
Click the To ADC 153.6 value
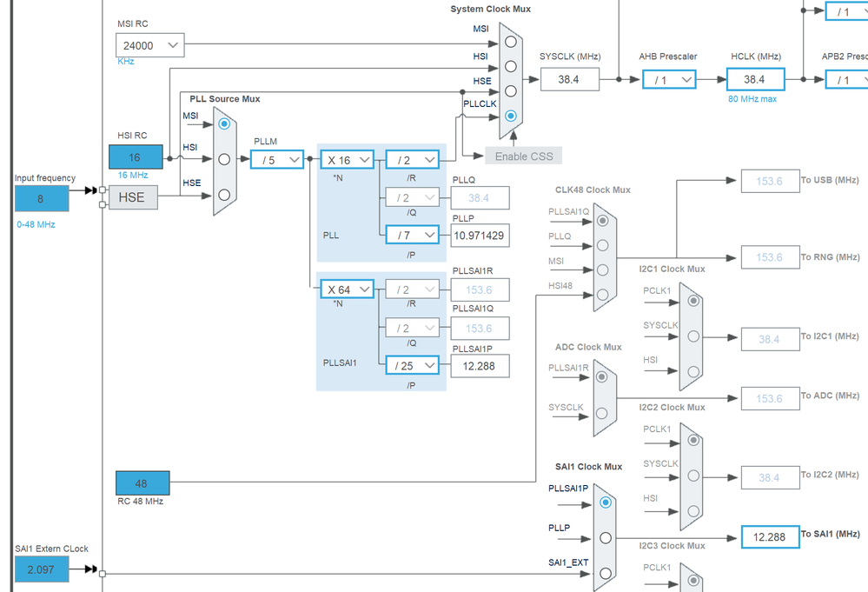(770, 398)
